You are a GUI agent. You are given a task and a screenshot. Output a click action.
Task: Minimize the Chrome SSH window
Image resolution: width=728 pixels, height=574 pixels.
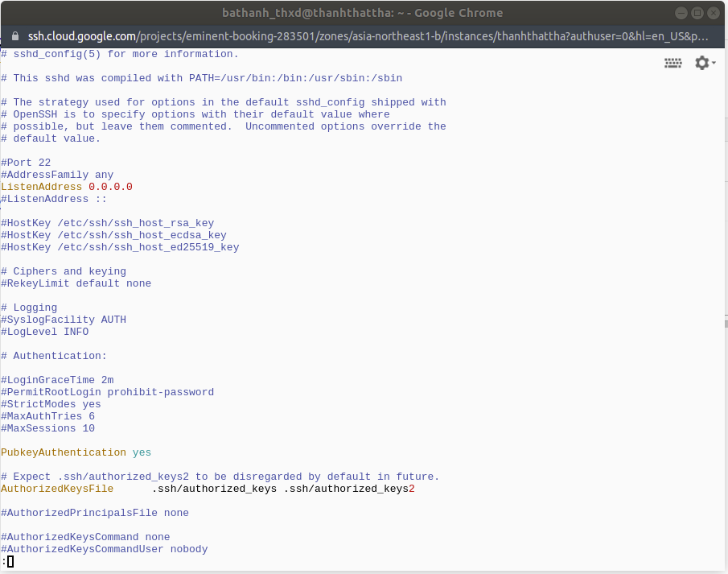(x=681, y=13)
